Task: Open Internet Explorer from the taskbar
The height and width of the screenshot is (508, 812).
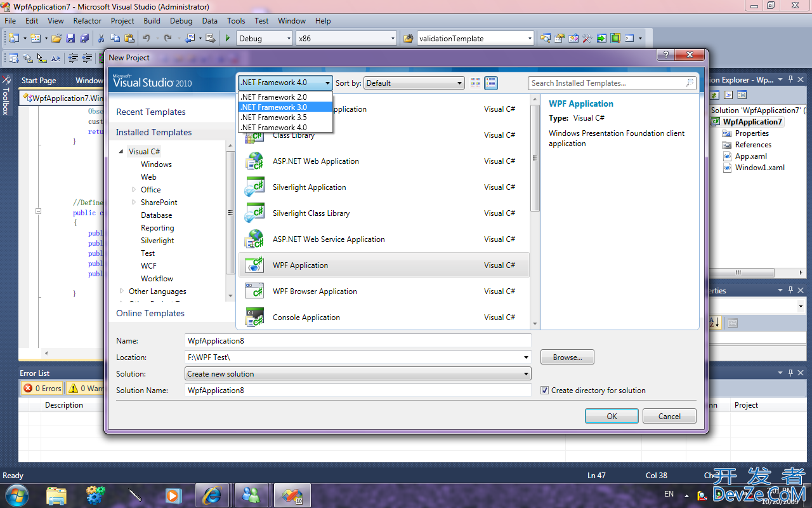Action: point(212,494)
